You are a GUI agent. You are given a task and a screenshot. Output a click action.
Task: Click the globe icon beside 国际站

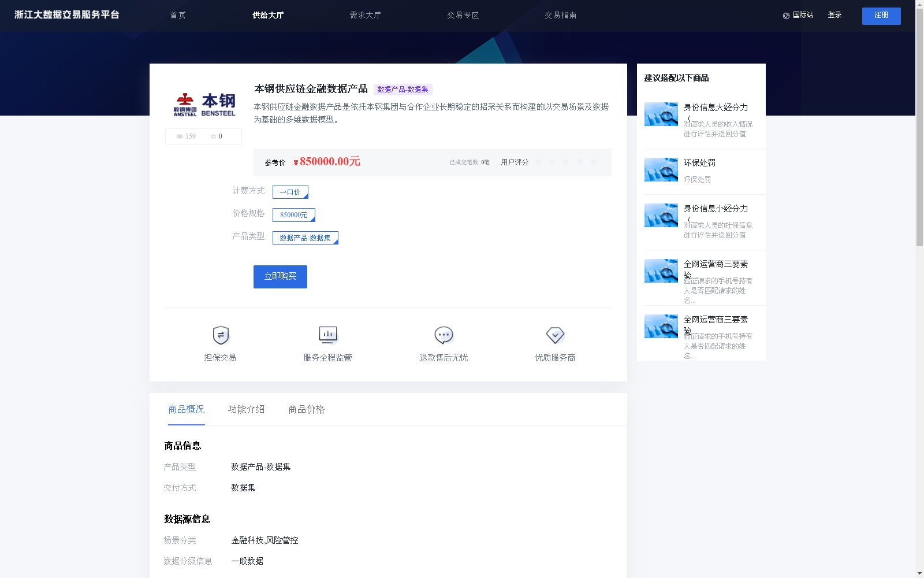tap(785, 16)
